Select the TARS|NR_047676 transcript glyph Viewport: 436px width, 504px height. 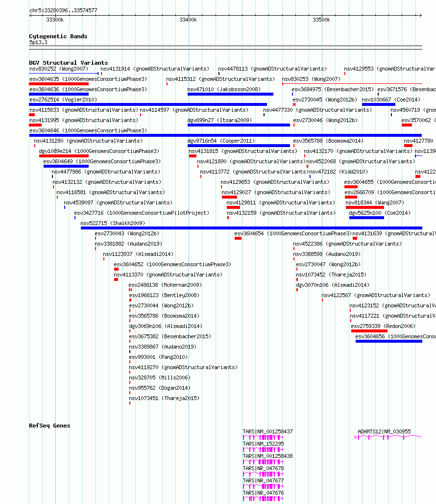point(263,499)
